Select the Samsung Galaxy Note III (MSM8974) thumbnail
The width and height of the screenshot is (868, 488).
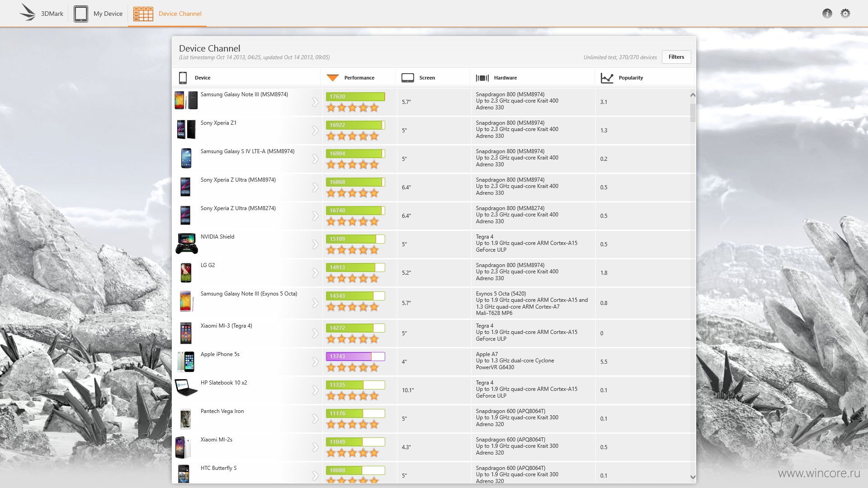click(186, 100)
